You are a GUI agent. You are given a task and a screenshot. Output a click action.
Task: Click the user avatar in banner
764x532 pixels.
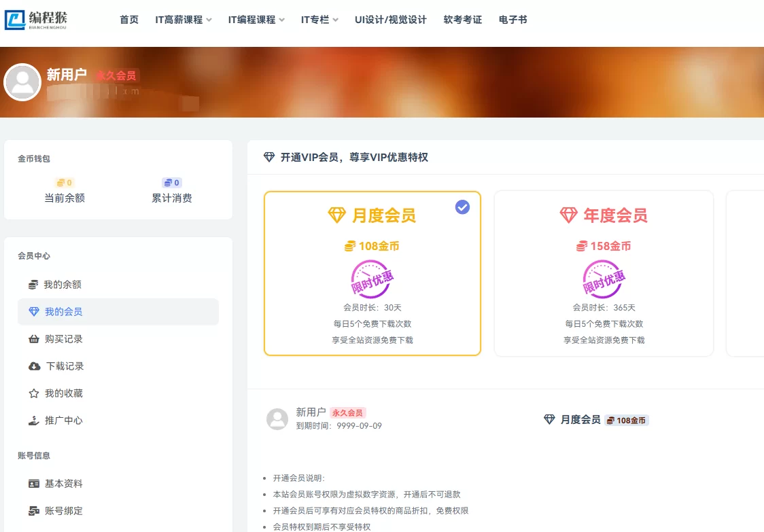22,82
